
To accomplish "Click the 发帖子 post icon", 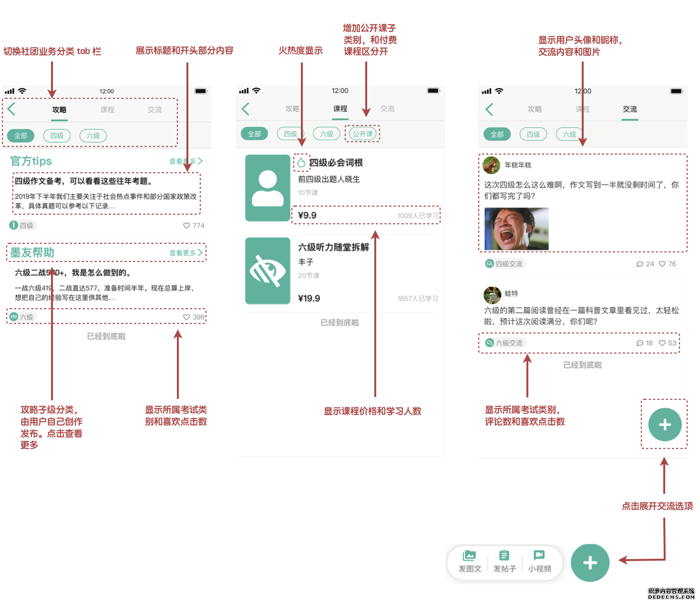I will (x=504, y=556).
